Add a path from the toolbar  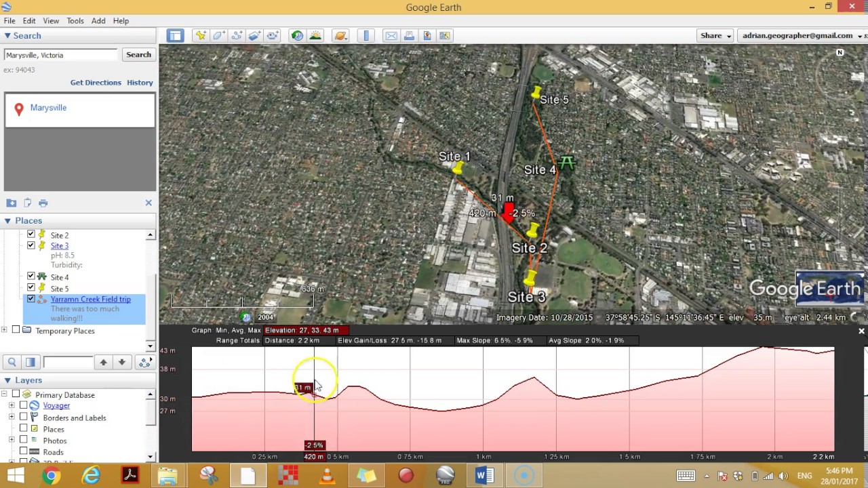237,36
